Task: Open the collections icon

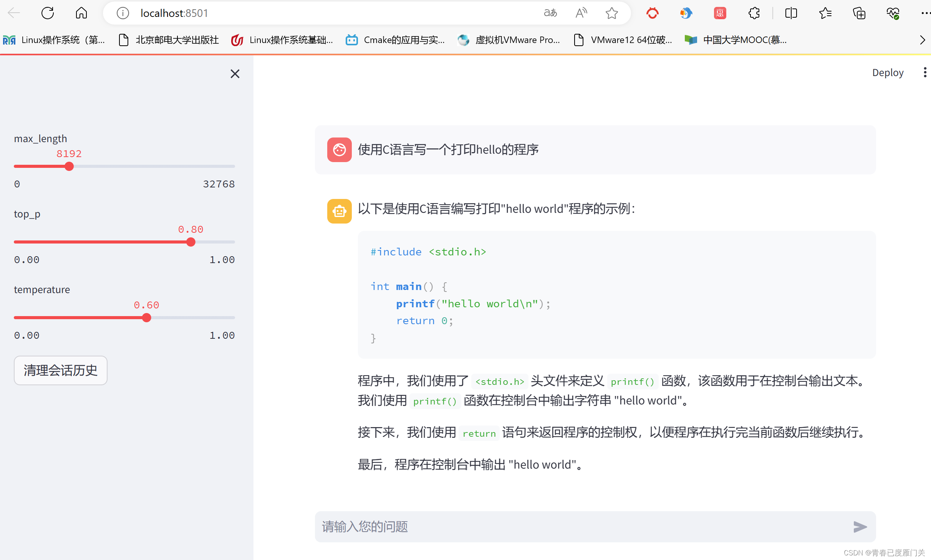Action: (859, 13)
